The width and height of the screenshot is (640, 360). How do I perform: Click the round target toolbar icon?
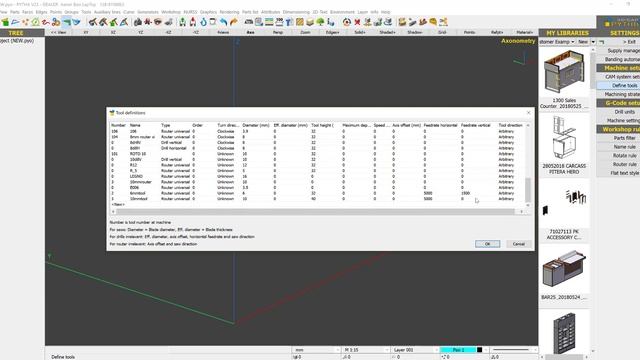(347, 22)
